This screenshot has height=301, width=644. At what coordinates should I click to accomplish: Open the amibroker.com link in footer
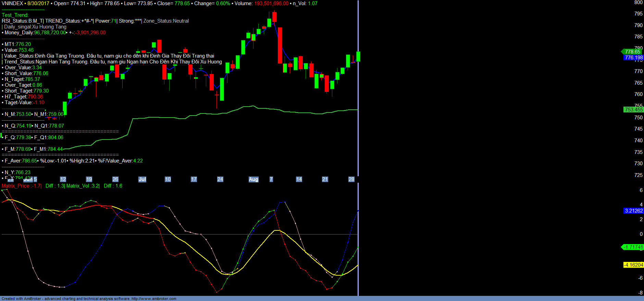[153, 299]
